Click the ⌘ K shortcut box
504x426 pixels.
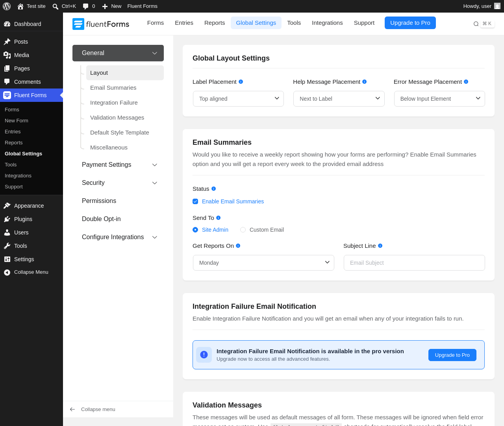tap(487, 24)
